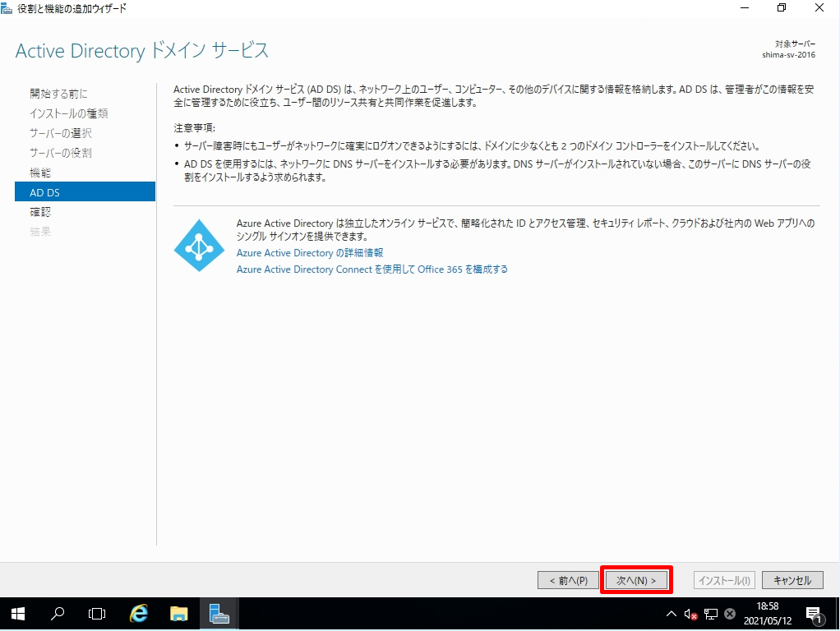The height and width of the screenshot is (631, 840).
Task: Open File Explorer from taskbar
Action: (179, 614)
